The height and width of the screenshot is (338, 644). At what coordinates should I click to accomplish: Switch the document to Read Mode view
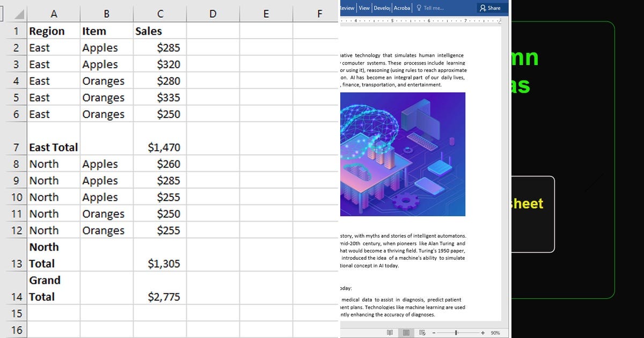(x=390, y=332)
